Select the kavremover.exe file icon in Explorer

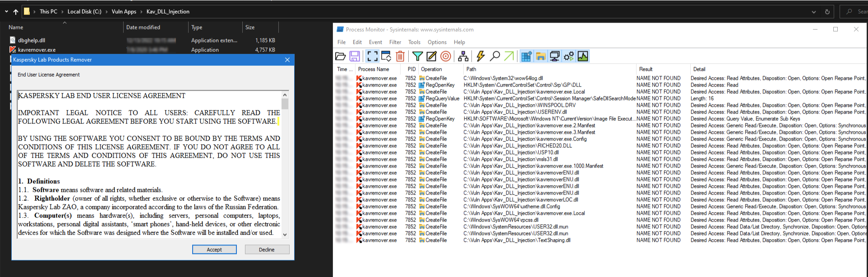(x=13, y=50)
